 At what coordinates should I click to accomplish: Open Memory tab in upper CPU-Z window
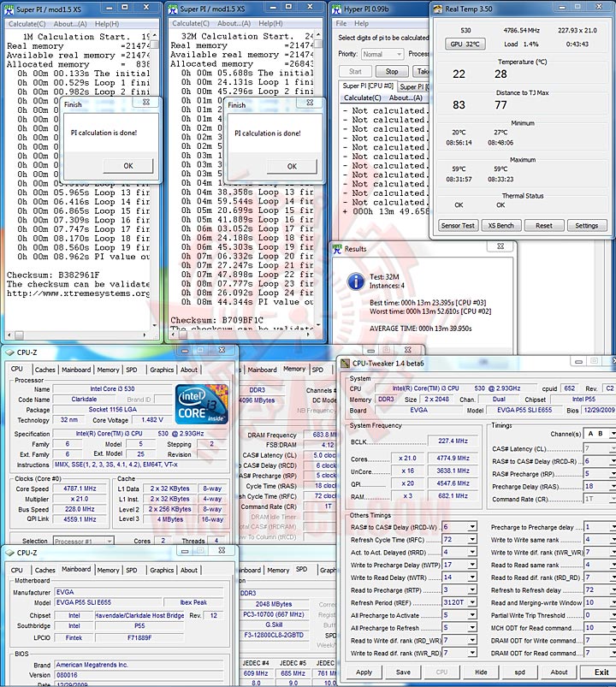click(108, 370)
